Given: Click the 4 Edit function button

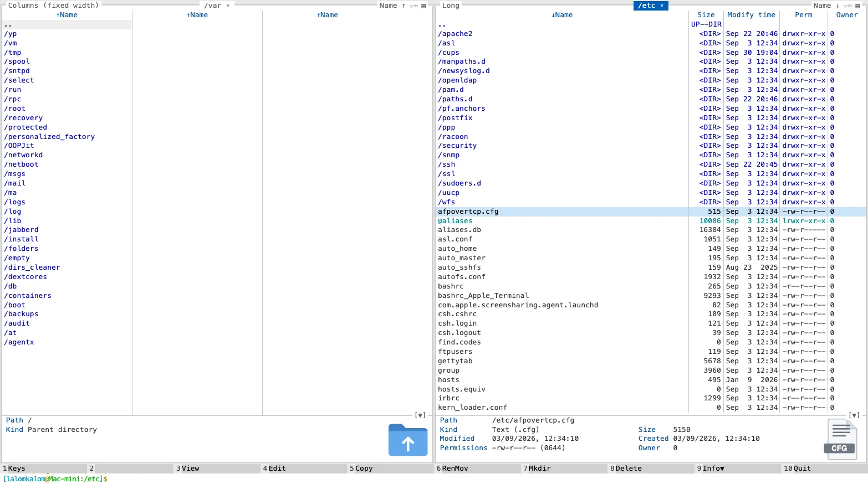Looking at the screenshot, I should pyautogui.click(x=305, y=468).
